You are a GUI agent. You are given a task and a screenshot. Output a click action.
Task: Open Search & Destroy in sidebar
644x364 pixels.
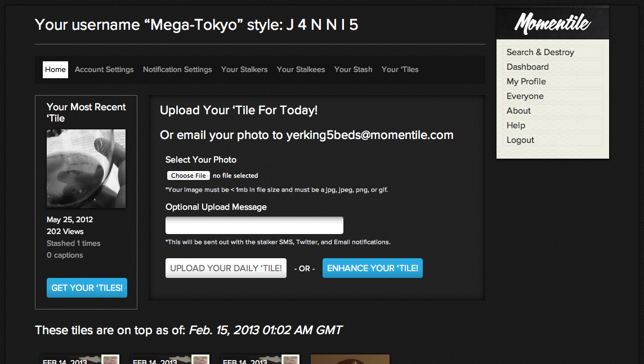pos(540,52)
